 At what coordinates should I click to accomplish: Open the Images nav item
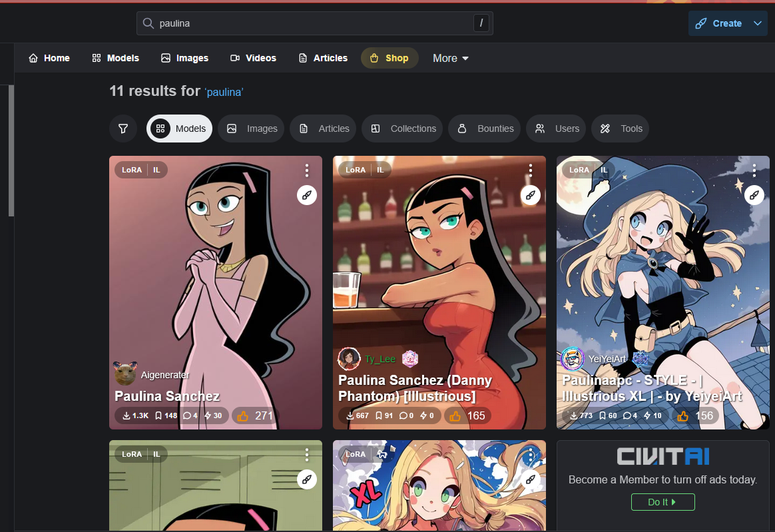(x=185, y=59)
